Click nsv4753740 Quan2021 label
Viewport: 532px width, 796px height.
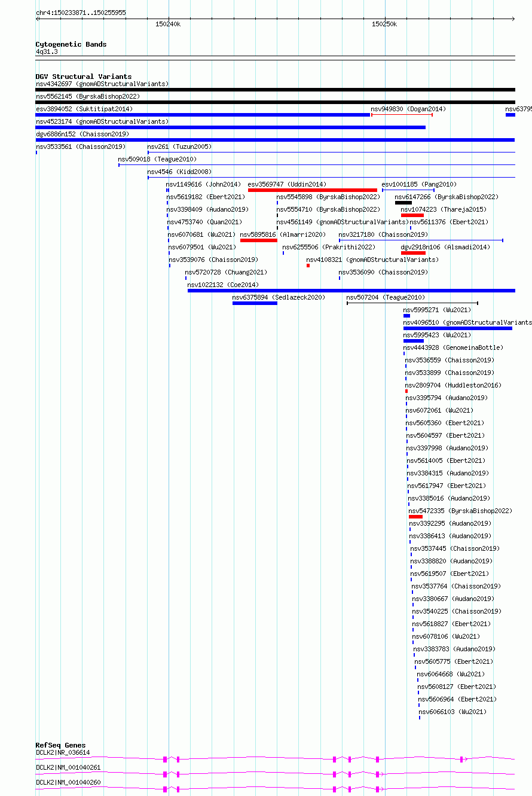point(204,222)
